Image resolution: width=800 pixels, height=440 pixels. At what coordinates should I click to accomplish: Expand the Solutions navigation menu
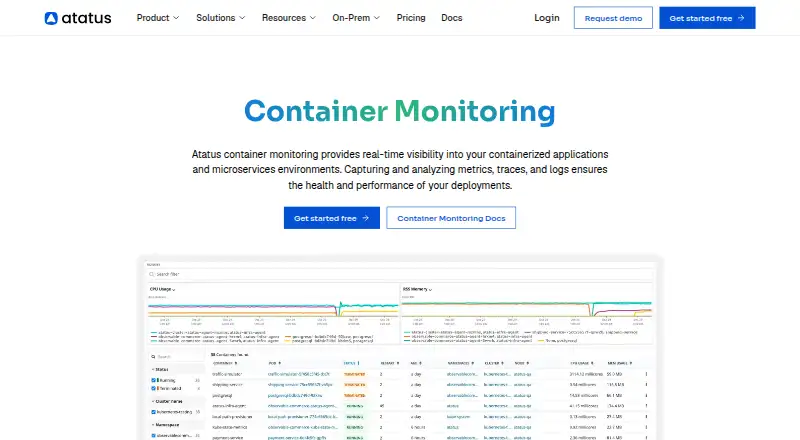point(220,18)
